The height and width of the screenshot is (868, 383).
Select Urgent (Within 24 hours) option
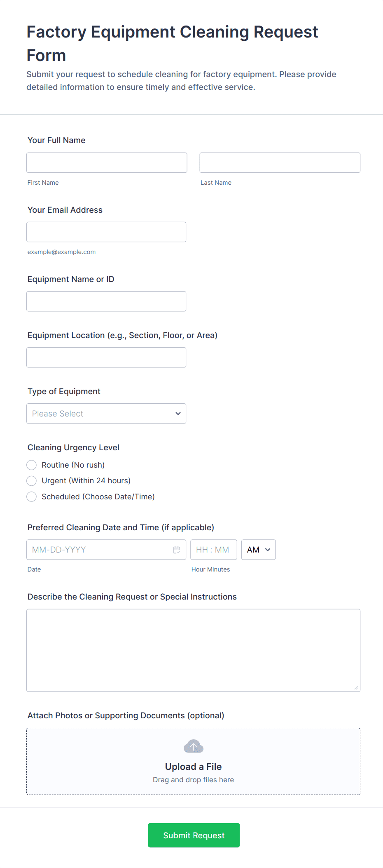[x=32, y=481]
